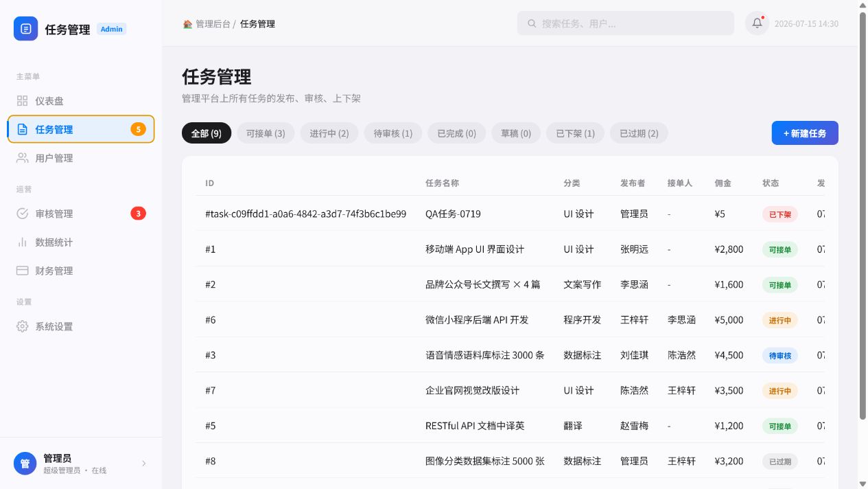
Task: Click the 已下架 status tag
Action: tap(780, 214)
